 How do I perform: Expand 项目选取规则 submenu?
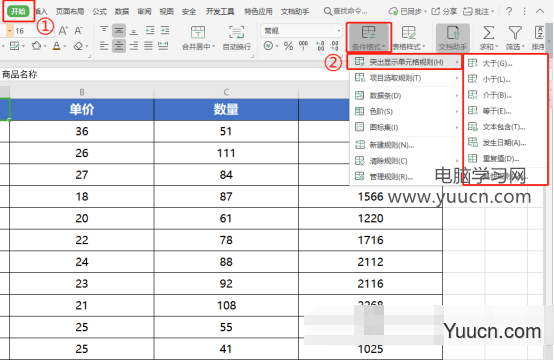click(x=406, y=78)
